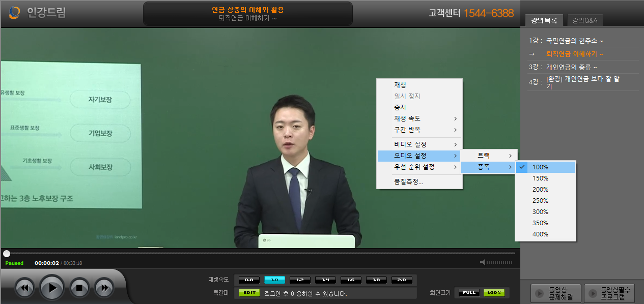
Task: Click the customer center number 1544-6388
Action: point(488,13)
